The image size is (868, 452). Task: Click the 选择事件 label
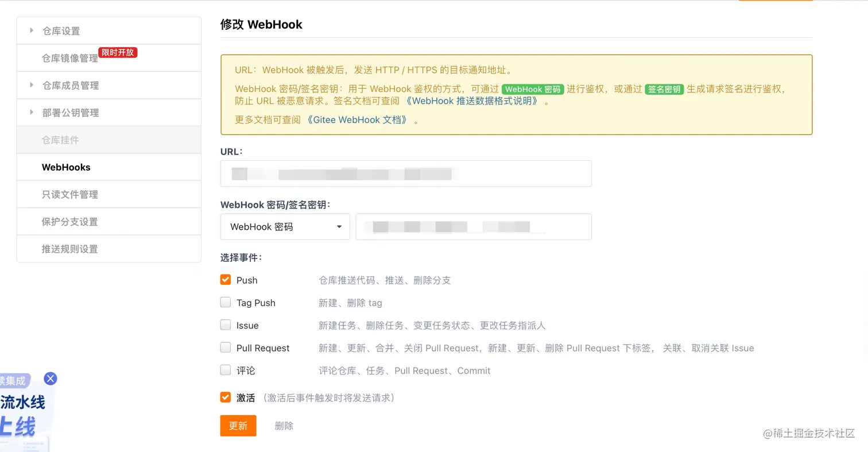coord(241,258)
